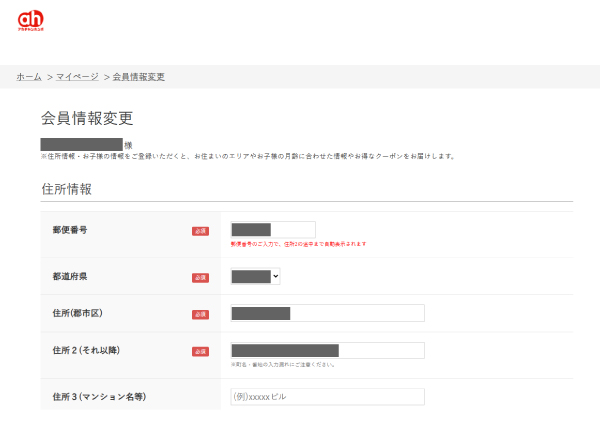Click the 会員情報変更 page heading
Screen dimensions: 600x431
click(87, 118)
